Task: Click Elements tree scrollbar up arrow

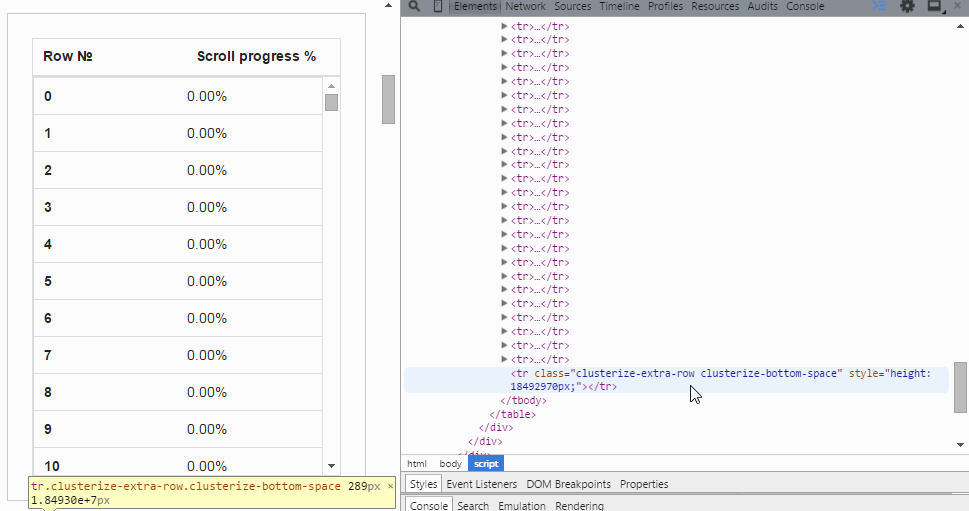Action: tap(960, 26)
